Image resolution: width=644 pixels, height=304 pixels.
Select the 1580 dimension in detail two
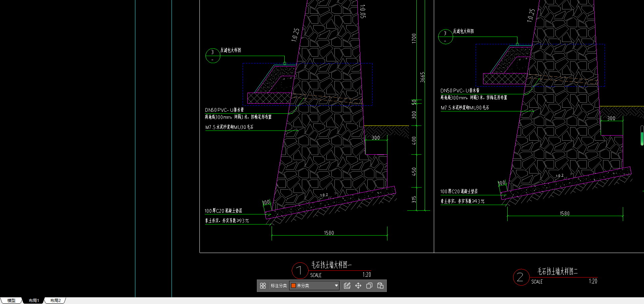564,213
